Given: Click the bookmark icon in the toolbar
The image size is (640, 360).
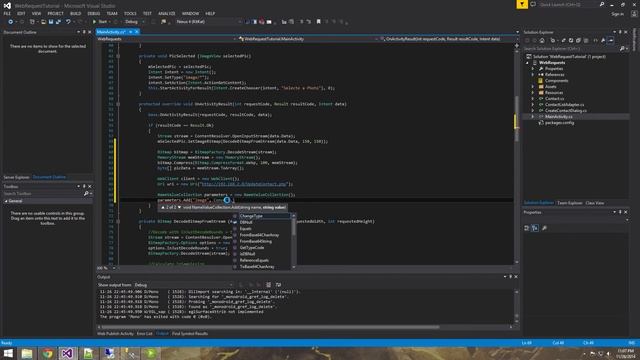Looking at the screenshot, I should (319, 22).
